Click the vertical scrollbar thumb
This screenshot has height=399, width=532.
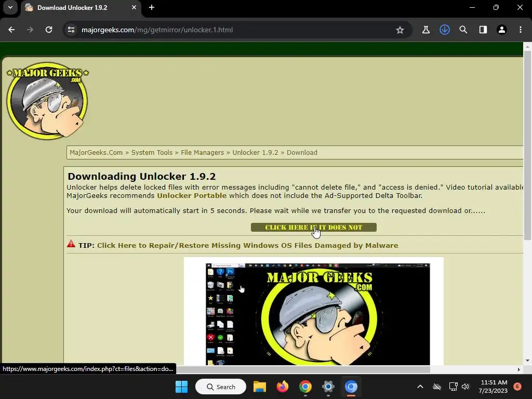[x=527, y=145]
